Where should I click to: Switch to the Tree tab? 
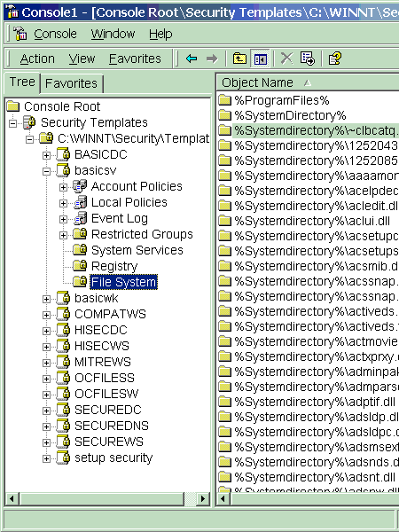pos(22,82)
